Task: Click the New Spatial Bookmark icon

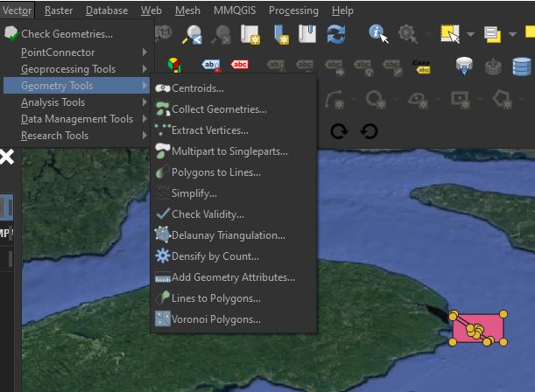Action: click(281, 34)
